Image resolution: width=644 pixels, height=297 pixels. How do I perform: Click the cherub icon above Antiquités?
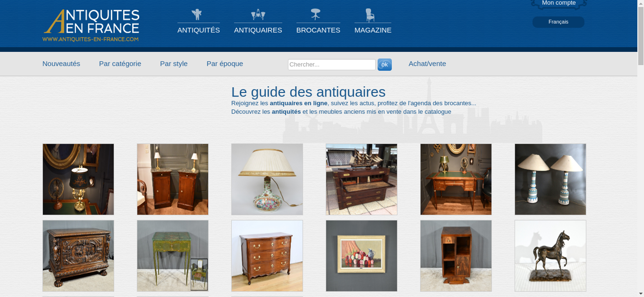[x=197, y=14]
